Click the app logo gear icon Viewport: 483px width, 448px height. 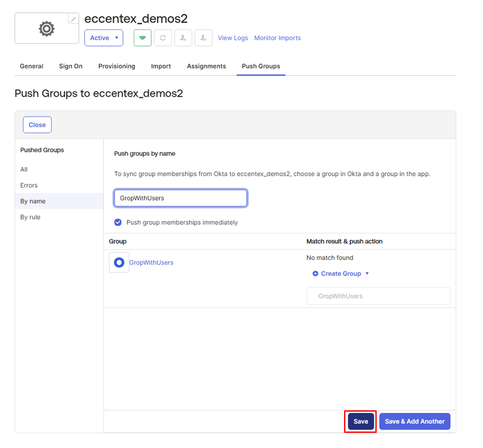[x=46, y=29]
